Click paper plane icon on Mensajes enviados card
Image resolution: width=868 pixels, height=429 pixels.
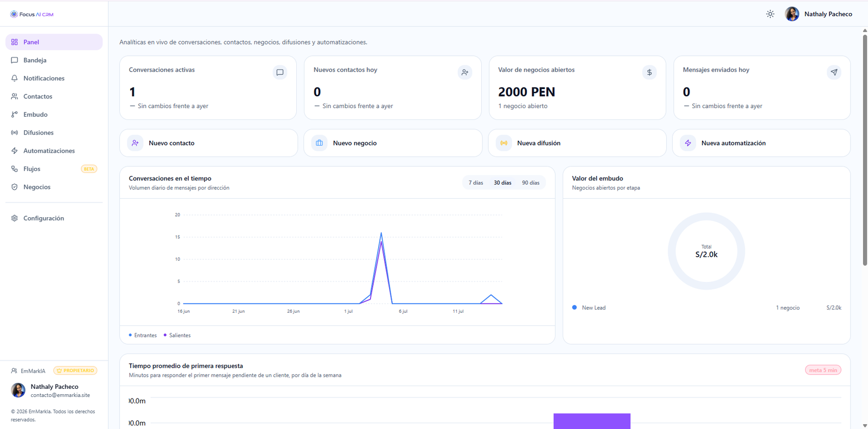(834, 72)
